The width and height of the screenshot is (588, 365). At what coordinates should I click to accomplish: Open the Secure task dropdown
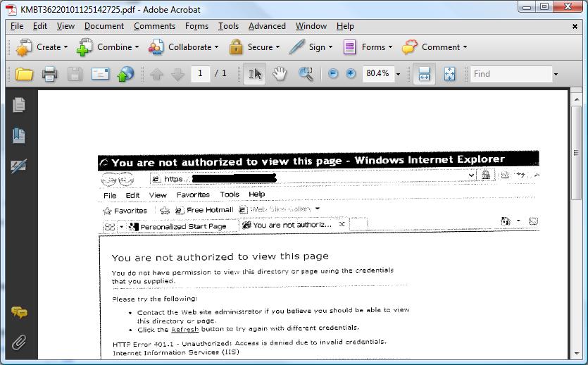pyautogui.click(x=255, y=47)
